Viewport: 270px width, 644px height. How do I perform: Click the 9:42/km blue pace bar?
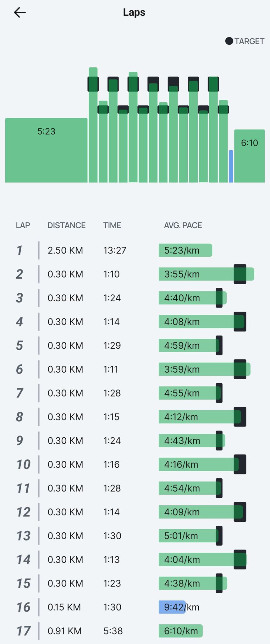172,607
